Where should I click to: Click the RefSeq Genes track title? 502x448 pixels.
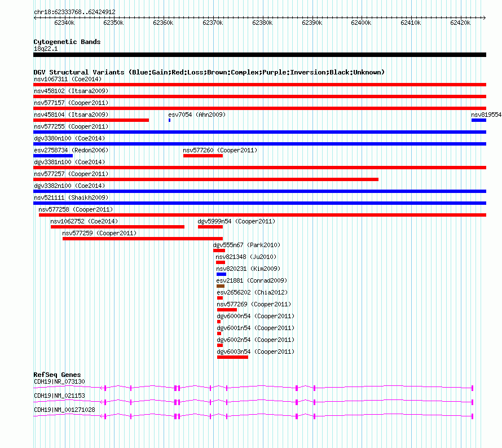pyautogui.click(x=57, y=375)
